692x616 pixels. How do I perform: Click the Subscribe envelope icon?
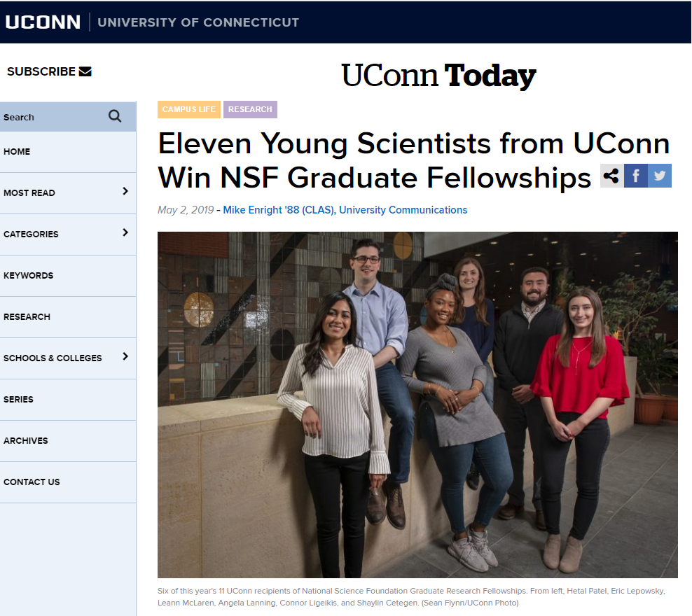(x=85, y=71)
